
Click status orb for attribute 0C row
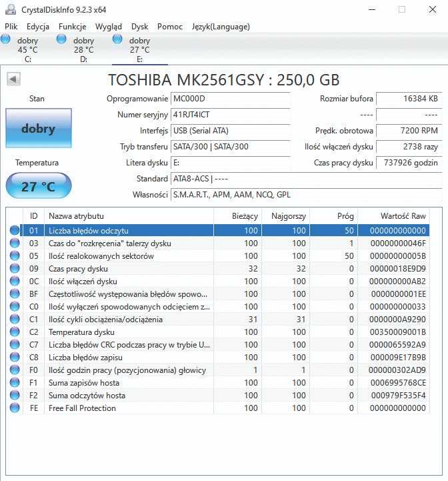pyautogui.click(x=15, y=282)
